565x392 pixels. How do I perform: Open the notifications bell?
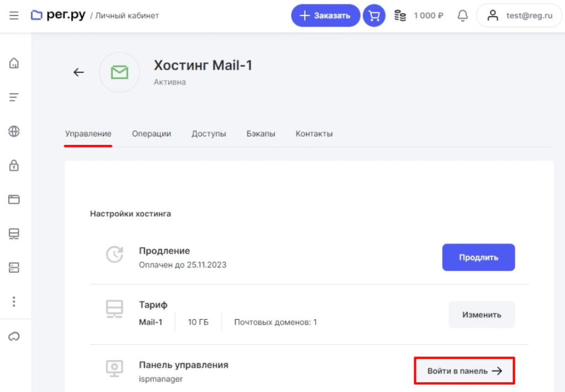tap(462, 15)
